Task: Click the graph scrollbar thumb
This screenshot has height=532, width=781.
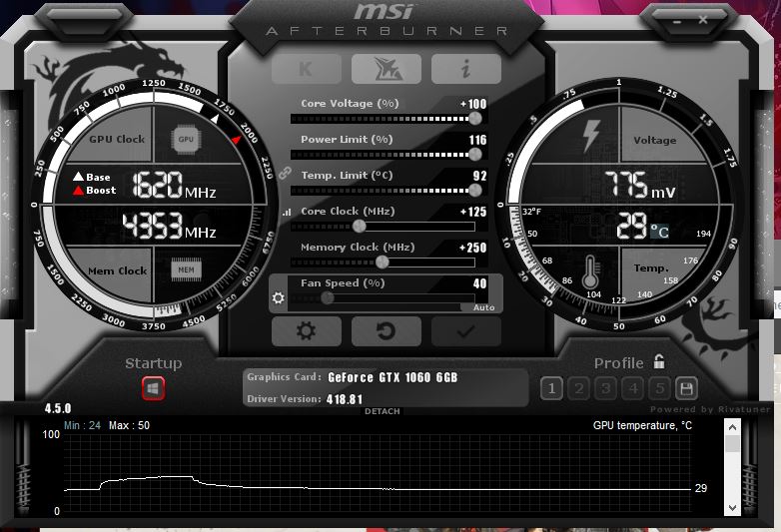Action: [x=732, y=444]
